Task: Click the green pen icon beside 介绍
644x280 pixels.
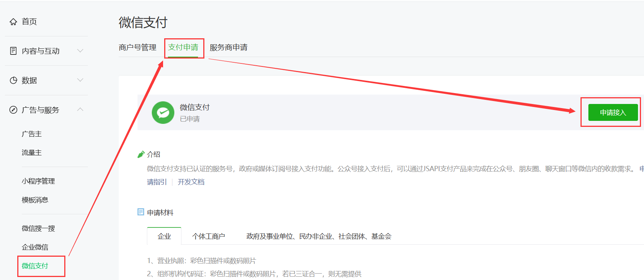Action: point(141,154)
